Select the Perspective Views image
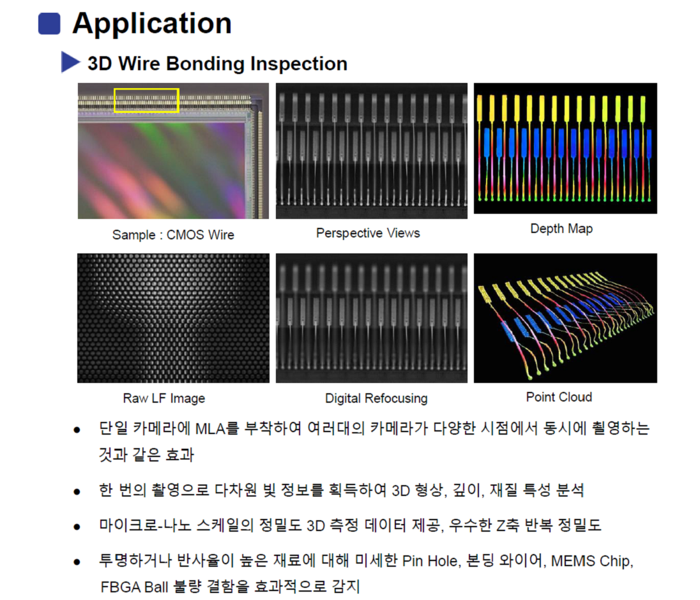The width and height of the screenshot is (700, 600). [371, 151]
